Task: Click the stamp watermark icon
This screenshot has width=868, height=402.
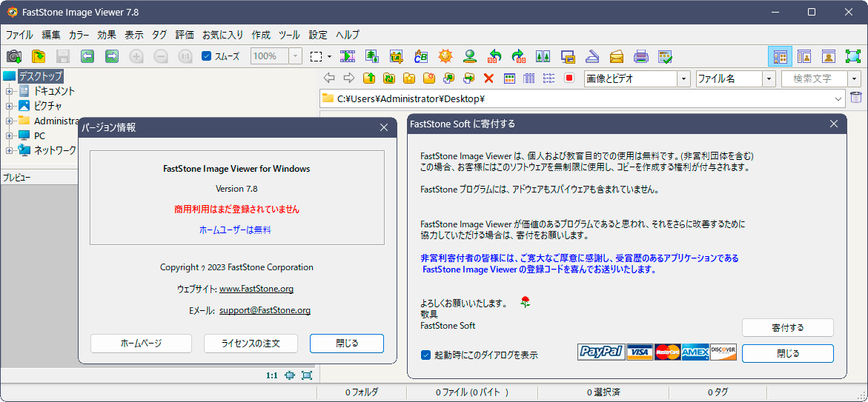Action: point(469,56)
